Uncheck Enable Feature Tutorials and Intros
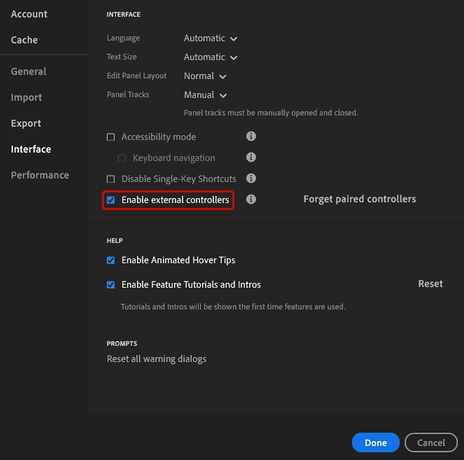 (111, 285)
